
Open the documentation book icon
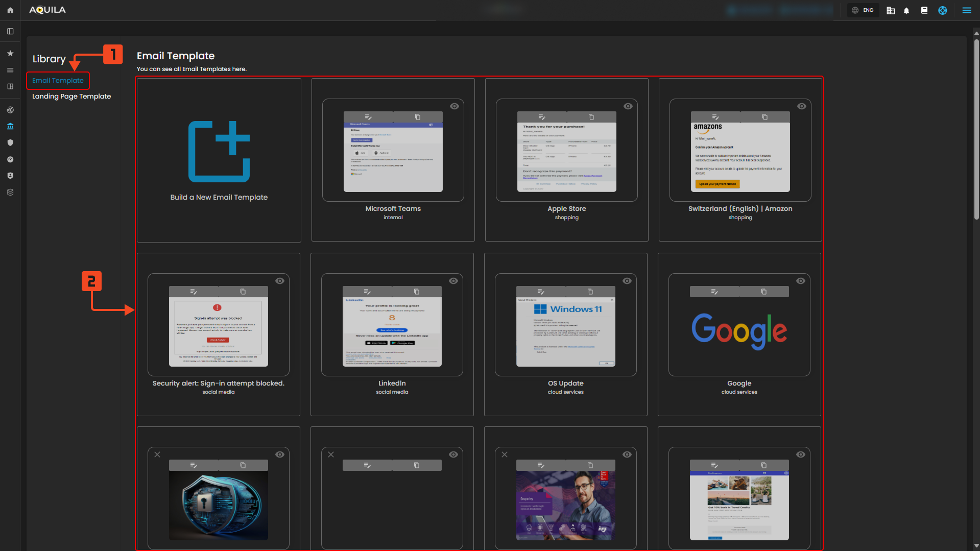(x=924, y=10)
